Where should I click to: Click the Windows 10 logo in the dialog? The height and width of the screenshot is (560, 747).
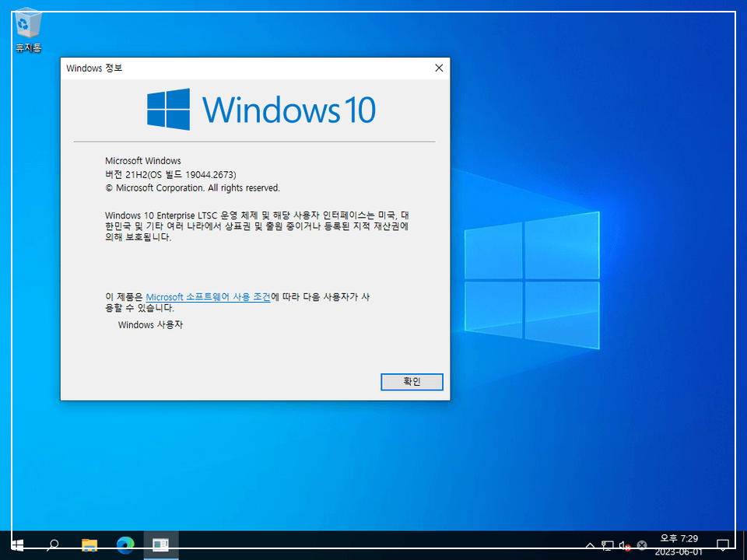(x=167, y=109)
